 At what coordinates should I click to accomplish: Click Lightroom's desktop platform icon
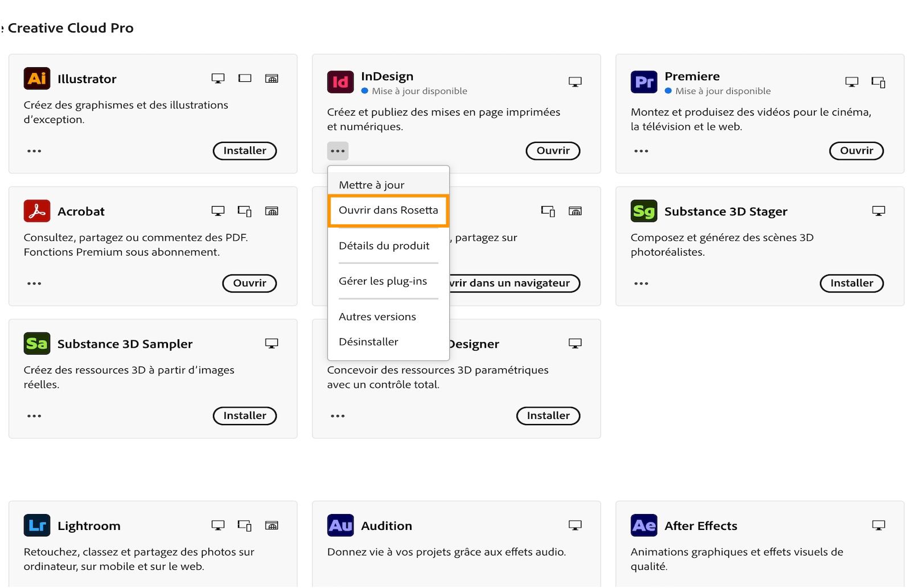[x=218, y=525]
